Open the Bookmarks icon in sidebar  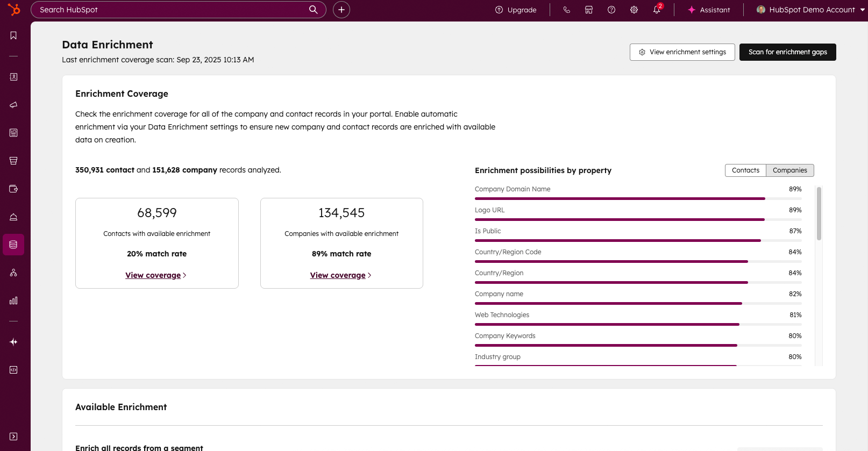tap(13, 35)
